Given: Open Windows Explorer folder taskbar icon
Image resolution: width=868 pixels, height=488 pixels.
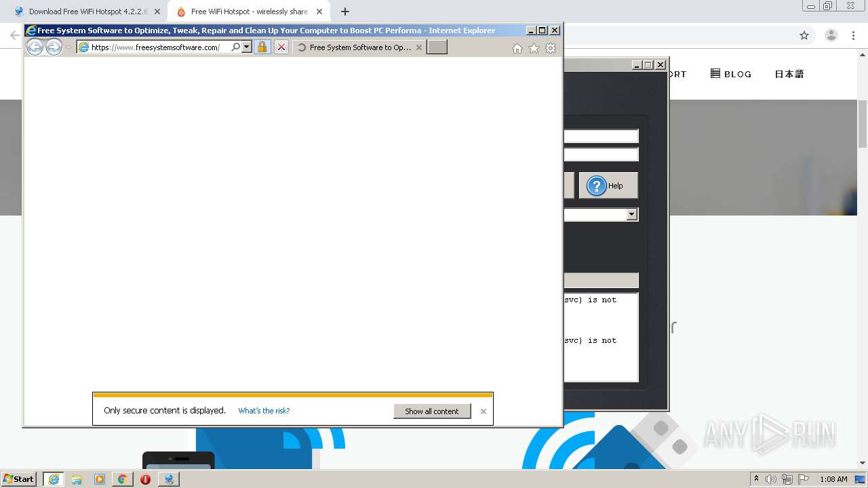Looking at the screenshot, I should coord(77,479).
